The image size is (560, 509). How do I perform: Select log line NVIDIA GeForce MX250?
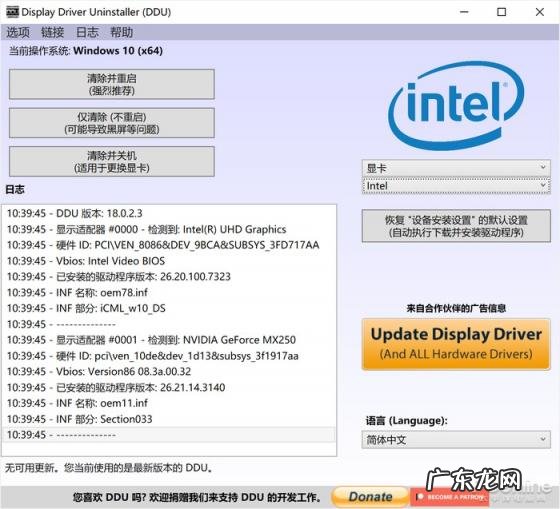coord(169,340)
